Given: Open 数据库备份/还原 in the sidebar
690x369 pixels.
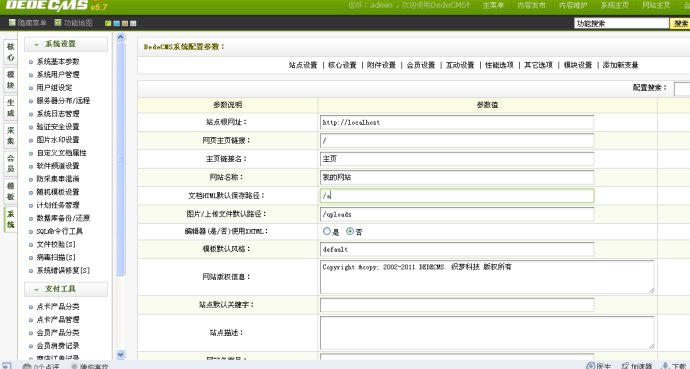Looking at the screenshot, I should [63, 218].
